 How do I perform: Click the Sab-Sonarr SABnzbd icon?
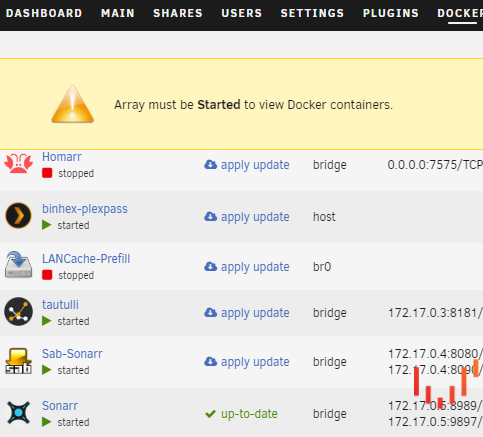pyautogui.click(x=18, y=361)
